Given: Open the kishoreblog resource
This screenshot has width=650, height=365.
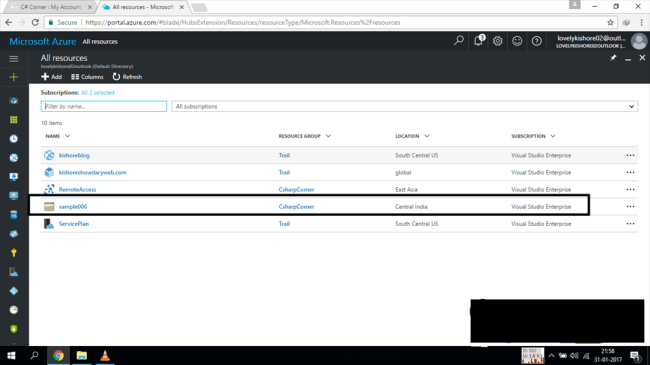Looking at the screenshot, I should pos(74,155).
